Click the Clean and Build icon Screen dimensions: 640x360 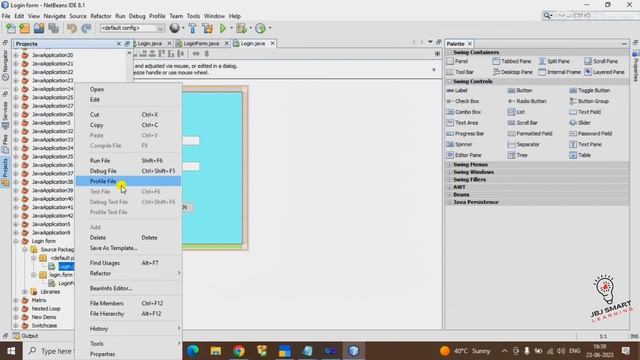click(207, 28)
